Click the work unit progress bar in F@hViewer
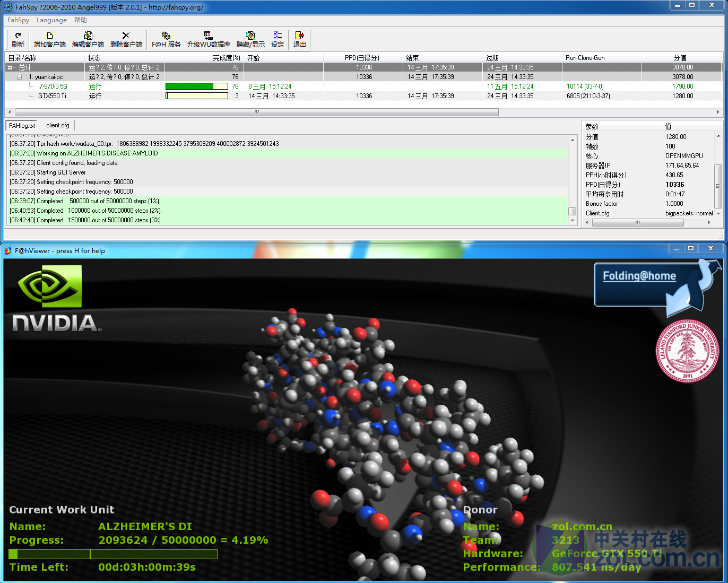Viewport: 728px width, 583px height. coord(113,554)
